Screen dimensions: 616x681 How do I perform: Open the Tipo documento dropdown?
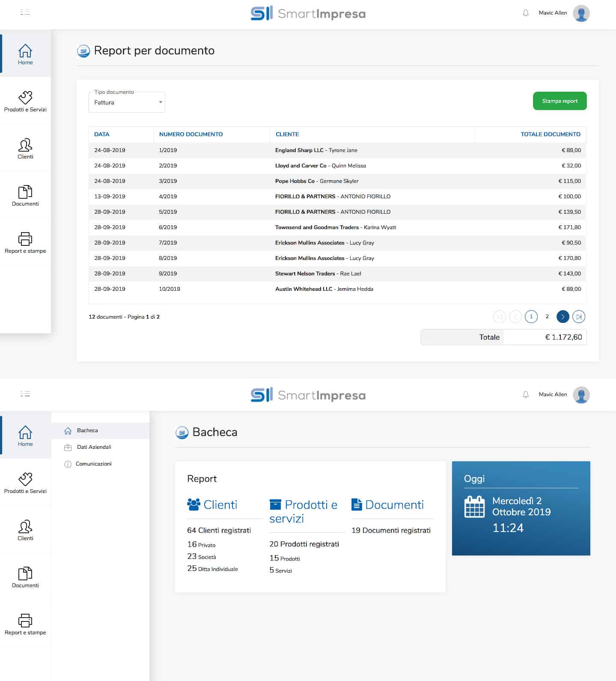(x=127, y=102)
